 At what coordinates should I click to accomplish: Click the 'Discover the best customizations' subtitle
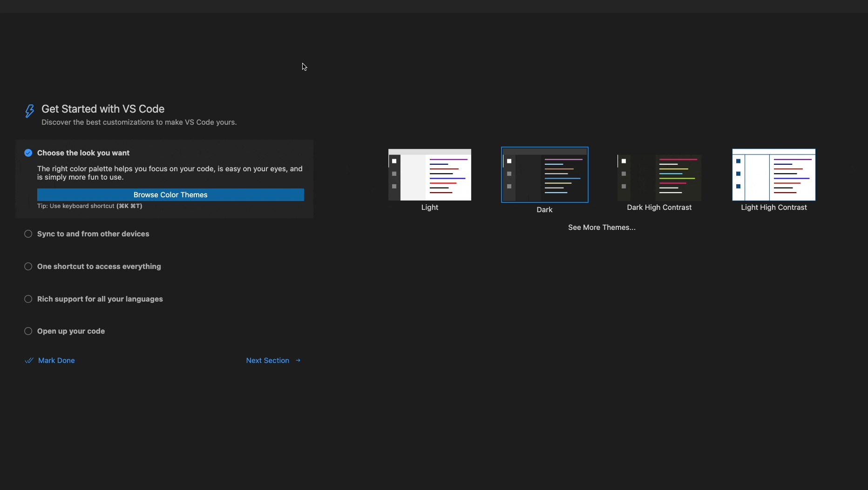click(139, 122)
